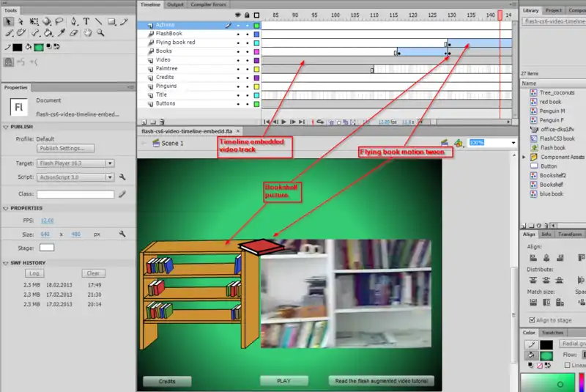Screen dimensions: 586x392
Task: Activate the Zoom magnifier tool
Action: (100, 33)
